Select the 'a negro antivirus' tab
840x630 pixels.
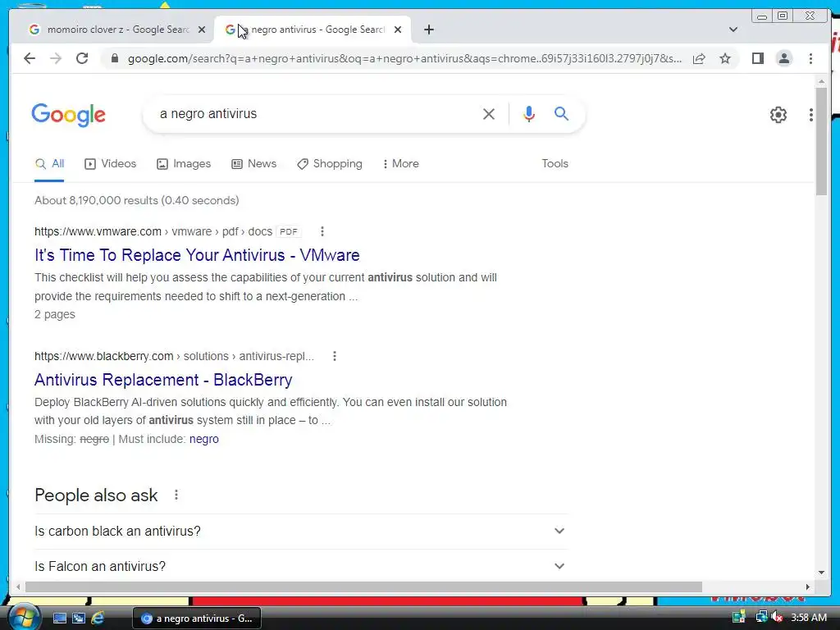pos(313,30)
